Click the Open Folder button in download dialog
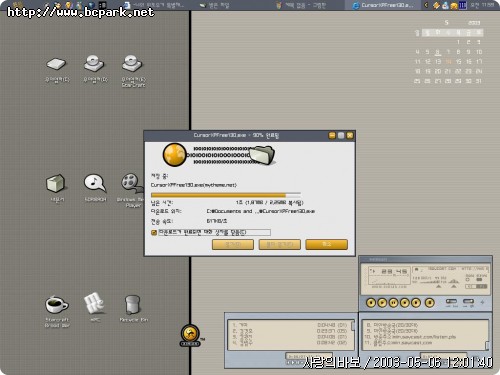This screenshot has height=375, width=500. point(280,244)
